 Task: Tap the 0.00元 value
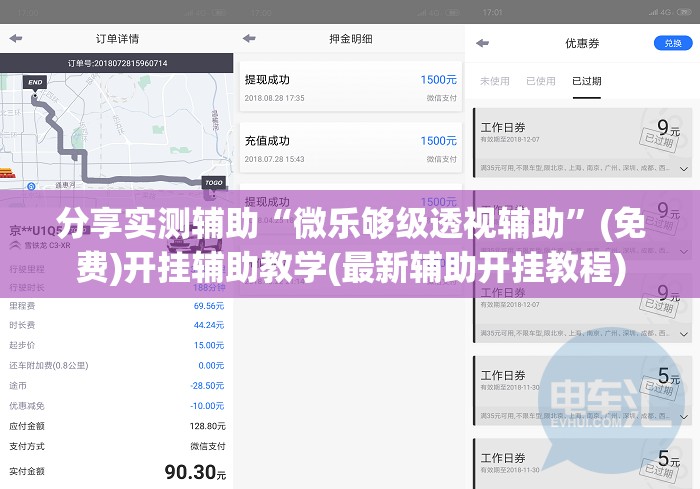click(x=211, y=365)
